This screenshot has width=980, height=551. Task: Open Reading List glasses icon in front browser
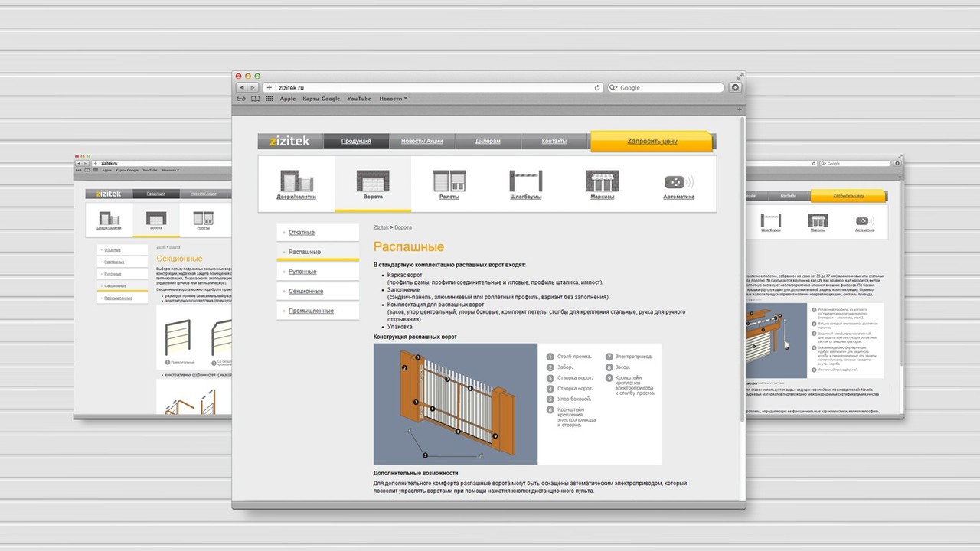pyautogui.click(x=241, y=99)
